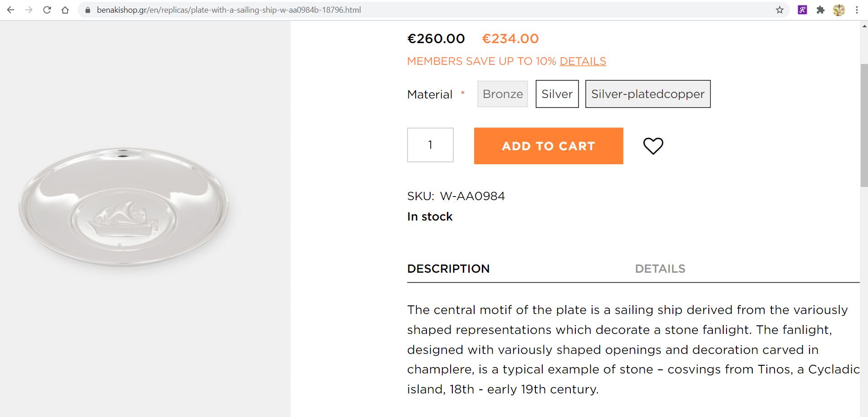This screenshot has height=417, width=868.
Task: Open members discount DETAILS link
Action: point(583,61)
